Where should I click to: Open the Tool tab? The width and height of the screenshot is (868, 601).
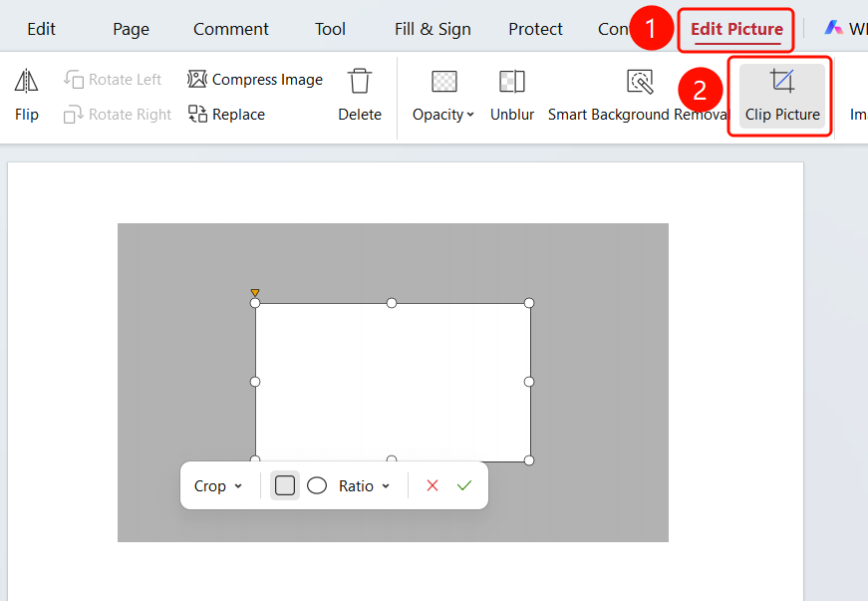coord(330,29)
